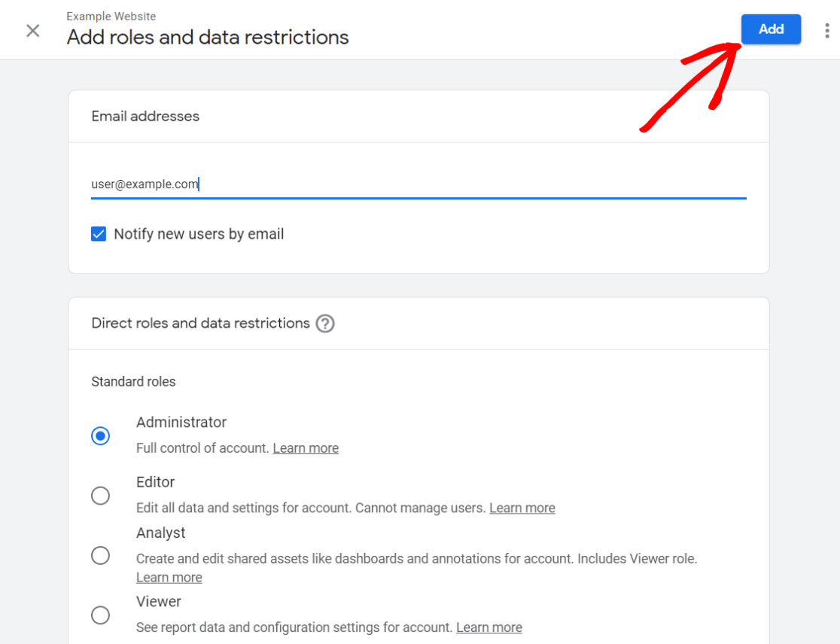Click the help icon next to Direct roles
Viewport: 840px width, 644px height.
[x=325, y=323]
